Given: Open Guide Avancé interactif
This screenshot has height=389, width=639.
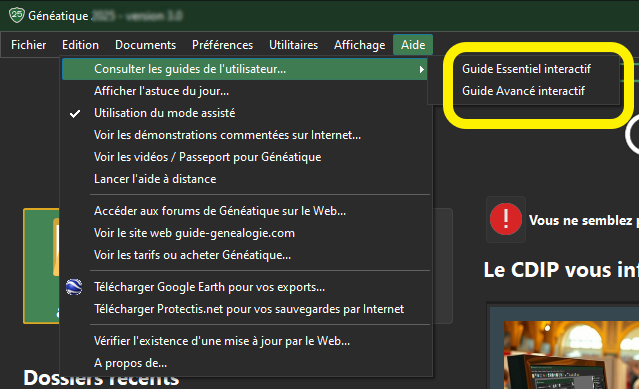Looking at the screenshot, I should point(523,91).
